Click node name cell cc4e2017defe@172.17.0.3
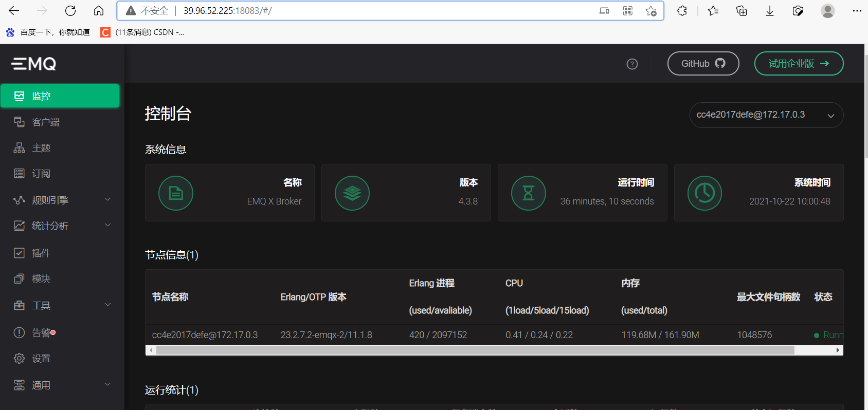Viewport: 868px width, 410px height. point(205,335)
